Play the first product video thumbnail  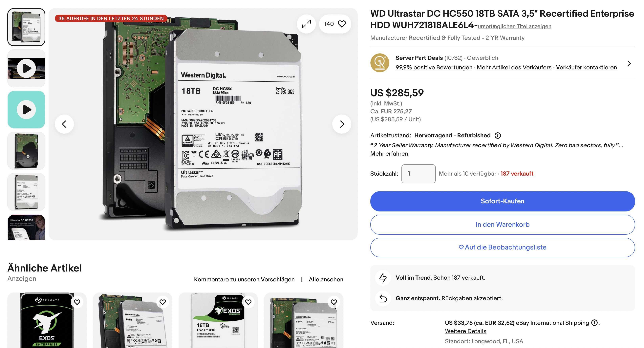[x=26, y=68]
